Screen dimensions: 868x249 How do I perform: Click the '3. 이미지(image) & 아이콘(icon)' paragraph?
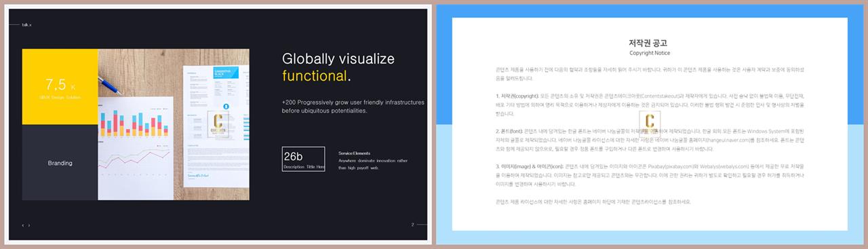(x=650, y=175)
